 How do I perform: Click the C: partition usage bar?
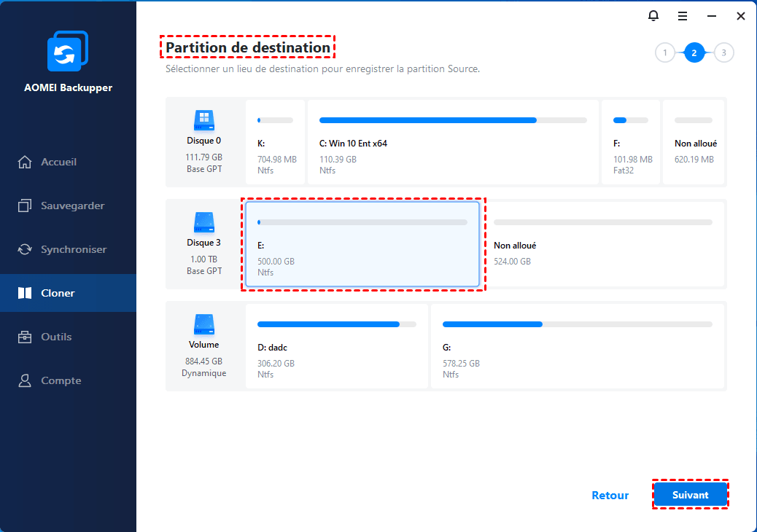coord(453,120)
